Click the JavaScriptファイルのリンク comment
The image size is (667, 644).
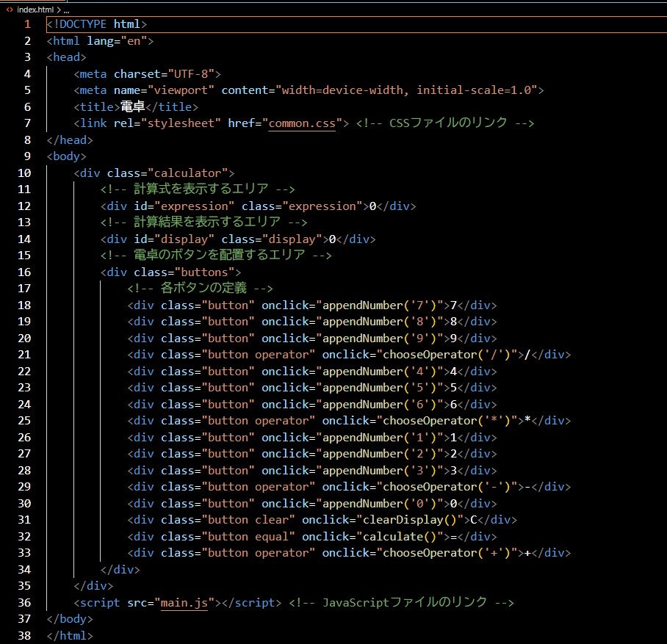click(x=404, y=602)
